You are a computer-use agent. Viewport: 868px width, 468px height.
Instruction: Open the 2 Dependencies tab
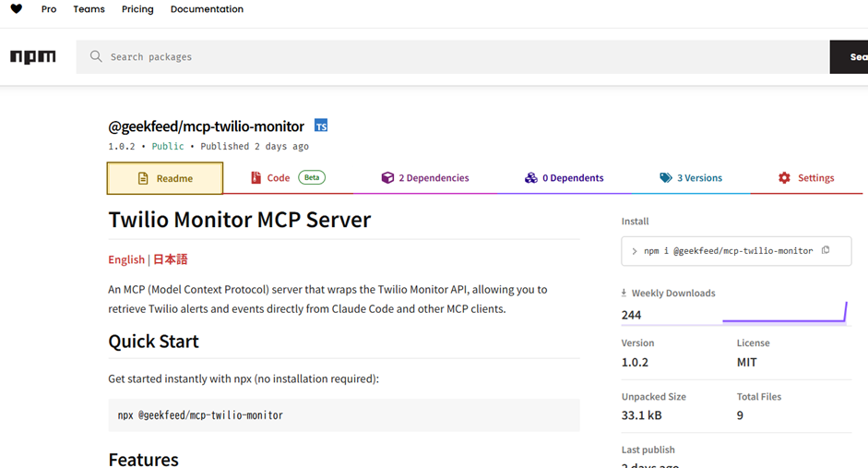click(x=425, y=178)
